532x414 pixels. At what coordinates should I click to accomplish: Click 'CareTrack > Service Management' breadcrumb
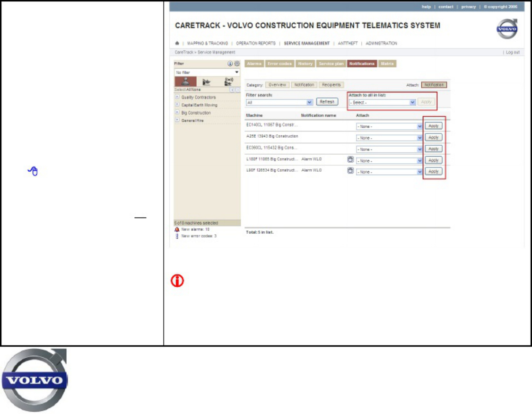(205, 52)
